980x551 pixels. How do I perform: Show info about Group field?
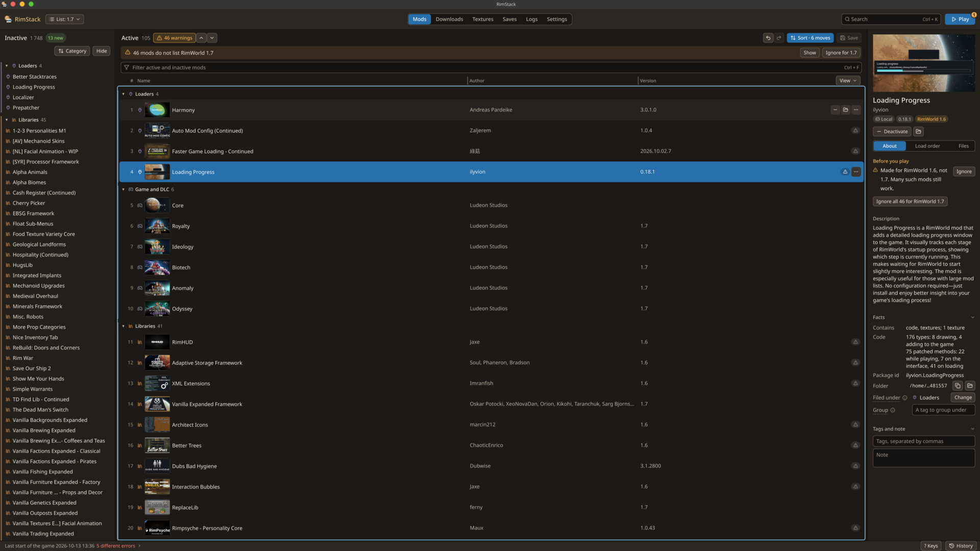893,410
